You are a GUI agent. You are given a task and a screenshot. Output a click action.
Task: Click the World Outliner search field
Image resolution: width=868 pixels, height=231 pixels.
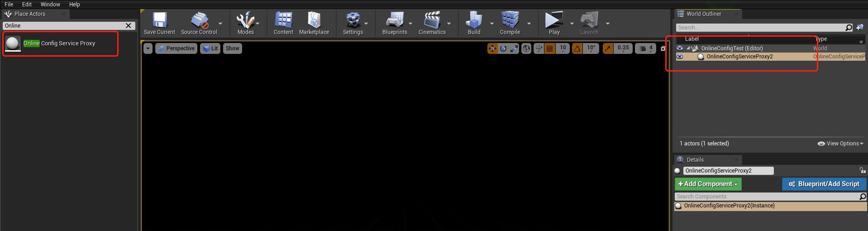click(x=761, y=28)
